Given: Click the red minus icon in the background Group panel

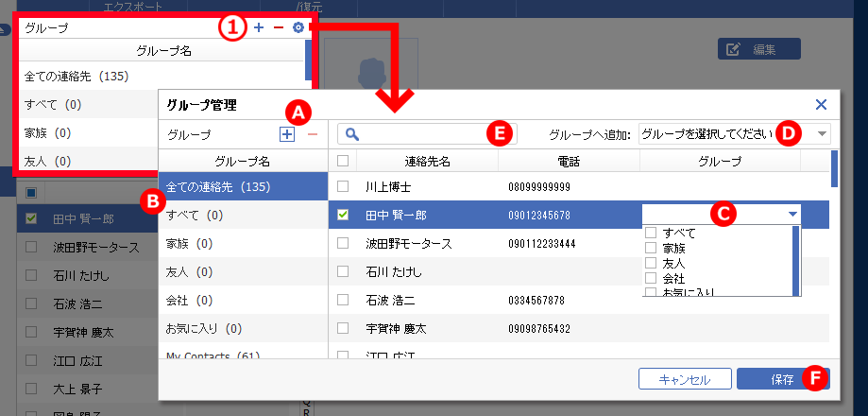Looking at the screenshot, I should (x=279, y=27).
